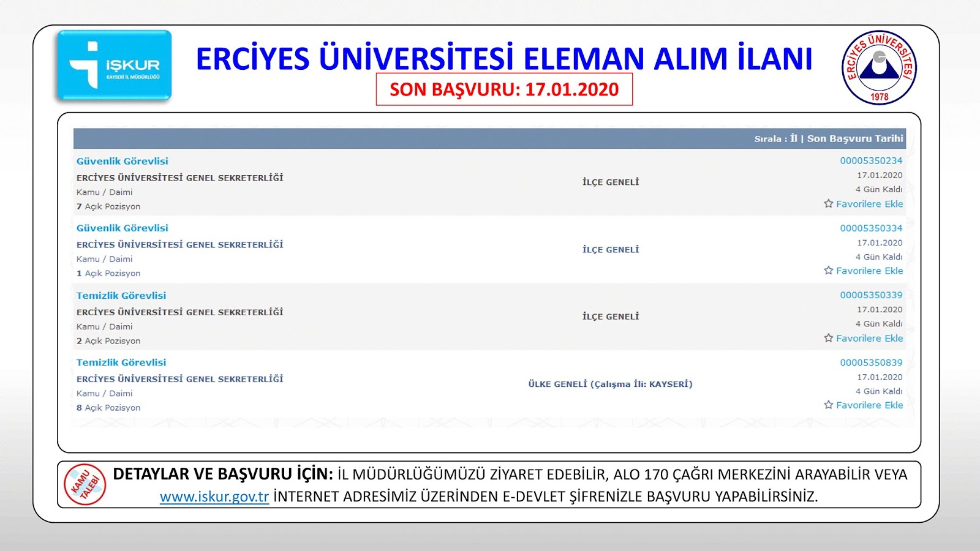Click the 2 Açık Pozisyon text
This screenshot has width=980, height=551.
point(108,340)
